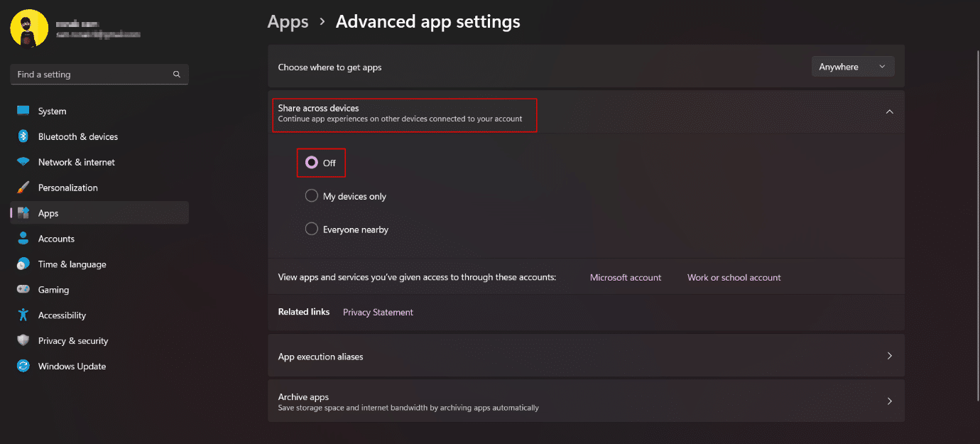
Task: Open Microsoft account link
Action: tap(626, 278)
